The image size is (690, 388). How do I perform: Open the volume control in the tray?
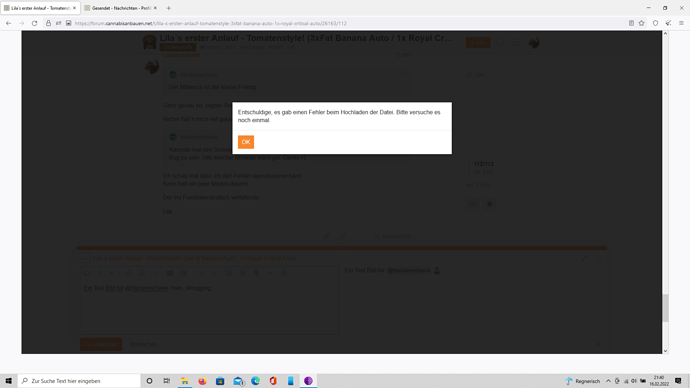point(634,381)
